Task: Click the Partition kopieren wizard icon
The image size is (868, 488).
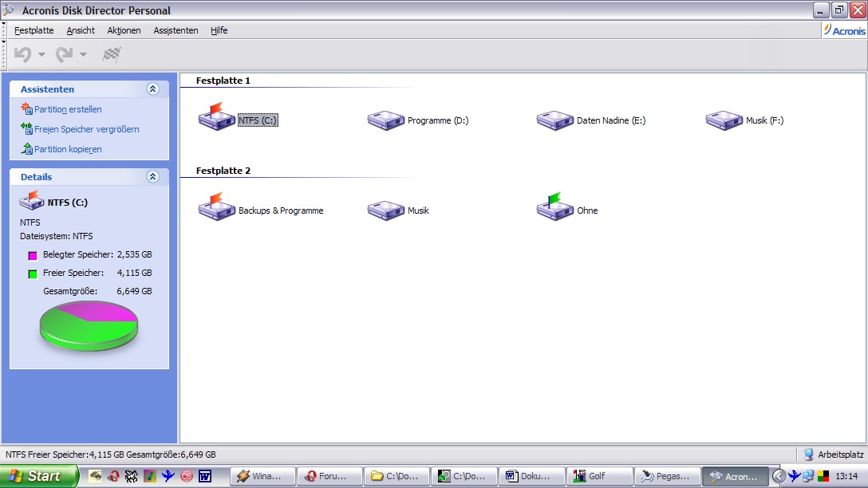Action: point(26,148)
